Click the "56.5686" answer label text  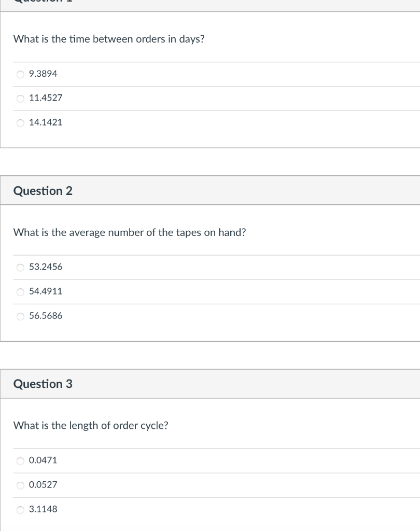(x=46, y=316)
